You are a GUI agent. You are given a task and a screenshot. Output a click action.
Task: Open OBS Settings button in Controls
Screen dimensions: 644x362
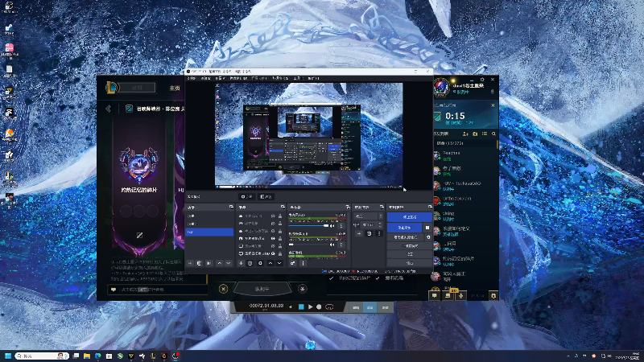click(x=410, y=254)
